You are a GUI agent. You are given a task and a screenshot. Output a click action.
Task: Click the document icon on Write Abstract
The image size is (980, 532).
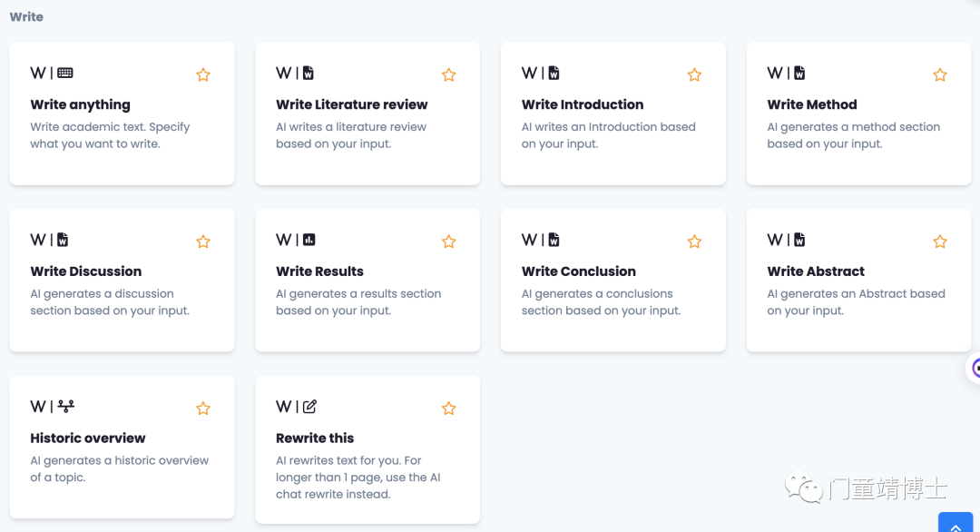click(x=799, y=240)
